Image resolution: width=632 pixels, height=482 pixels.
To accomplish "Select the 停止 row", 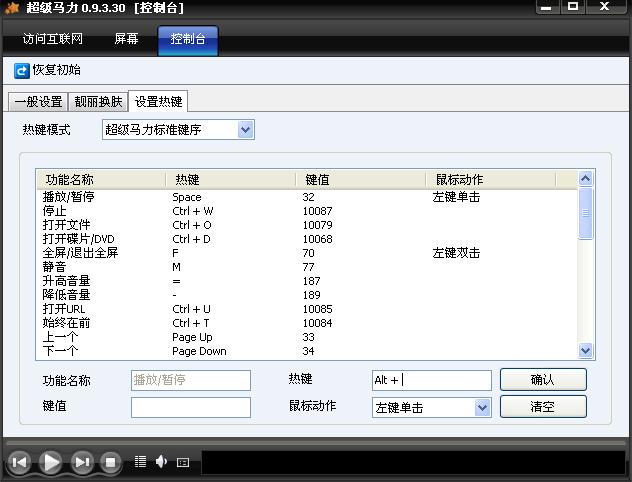I will (306, 211).
